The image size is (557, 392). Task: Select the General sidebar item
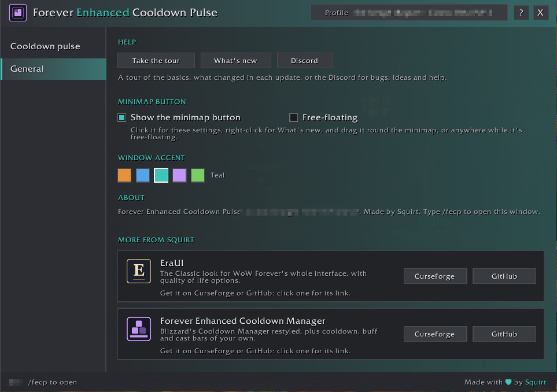click(x=53, y=69)
